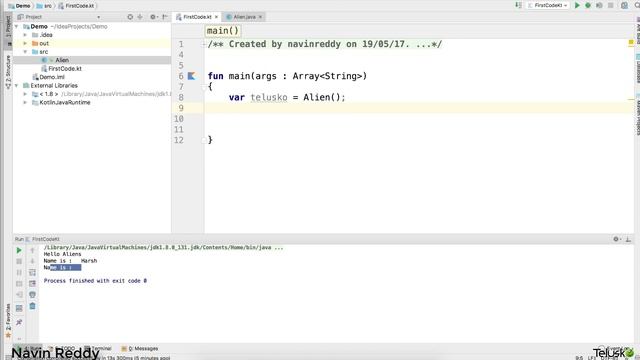The width and height of the screenshot is (640, 360).
Task: Close the FirstCode.kt tab
Action: (x=216, y=17)
